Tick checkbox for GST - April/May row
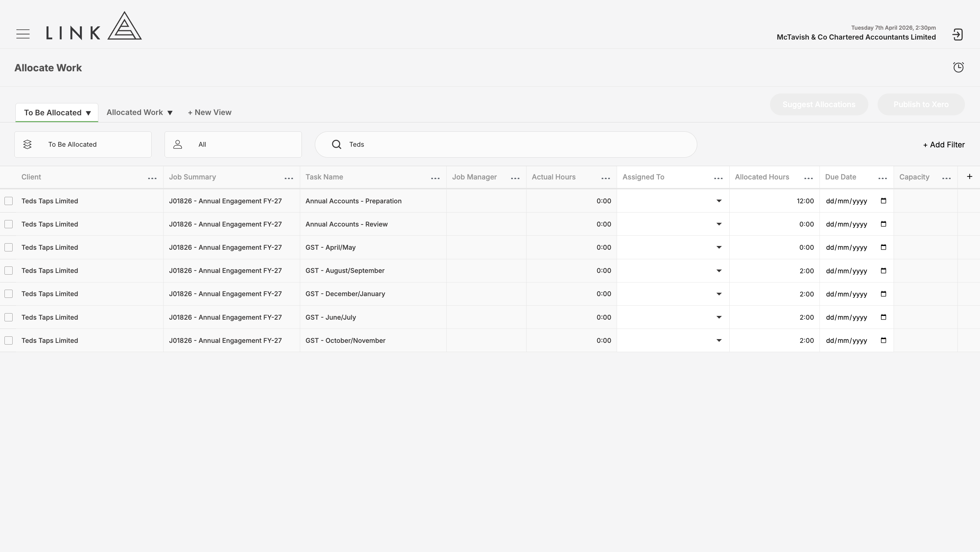Image resolution: width=980 pixels, height=552 pixels. pyautogui.click(x=9, y=247)
